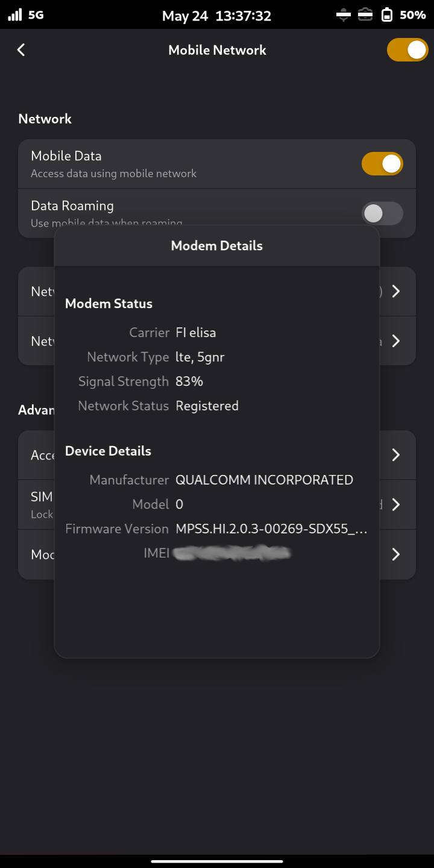Open the date and time panel
This screenshot has height=868, width=434.
click(x=217, y=16)
